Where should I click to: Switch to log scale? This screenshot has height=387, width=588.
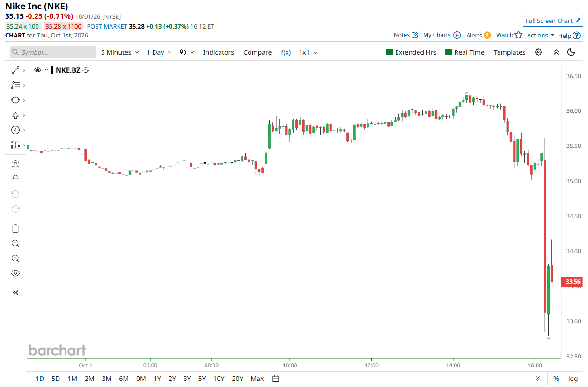click(x=573, y=379)
